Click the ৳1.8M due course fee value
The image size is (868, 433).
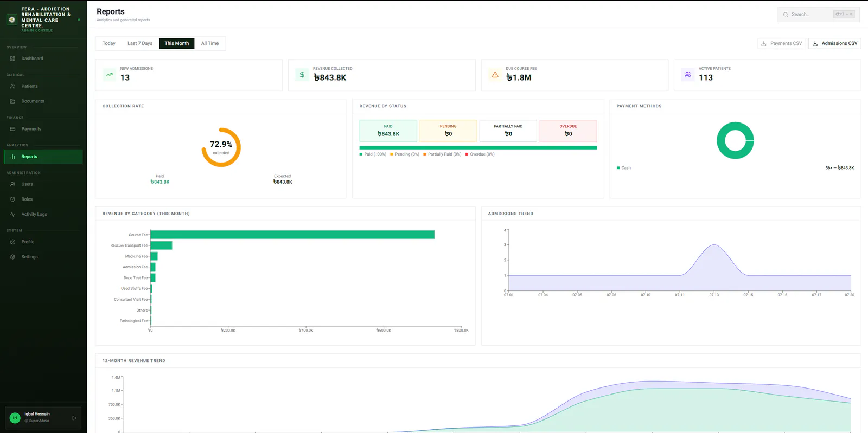(x=519, y=77)
